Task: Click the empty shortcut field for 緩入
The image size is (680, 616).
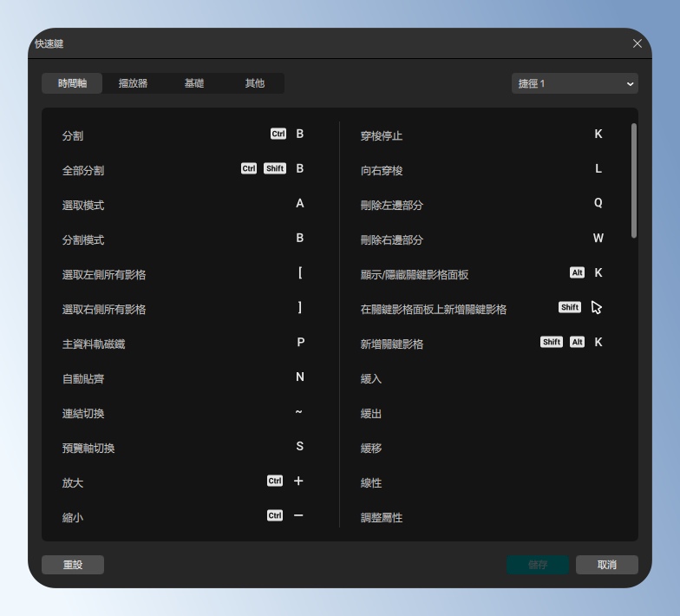Action: [x=572, y=378]
